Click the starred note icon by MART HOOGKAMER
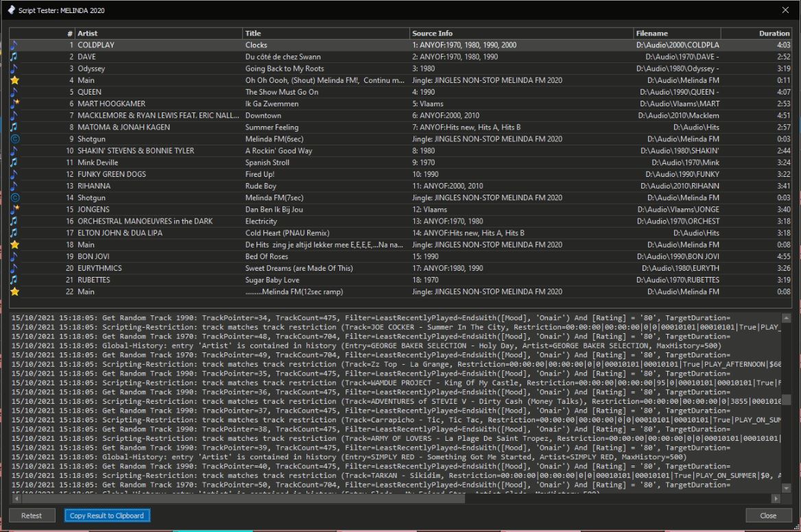Image resolution: width=801 pixels, height=532 pixels. [x=15, y=104]
